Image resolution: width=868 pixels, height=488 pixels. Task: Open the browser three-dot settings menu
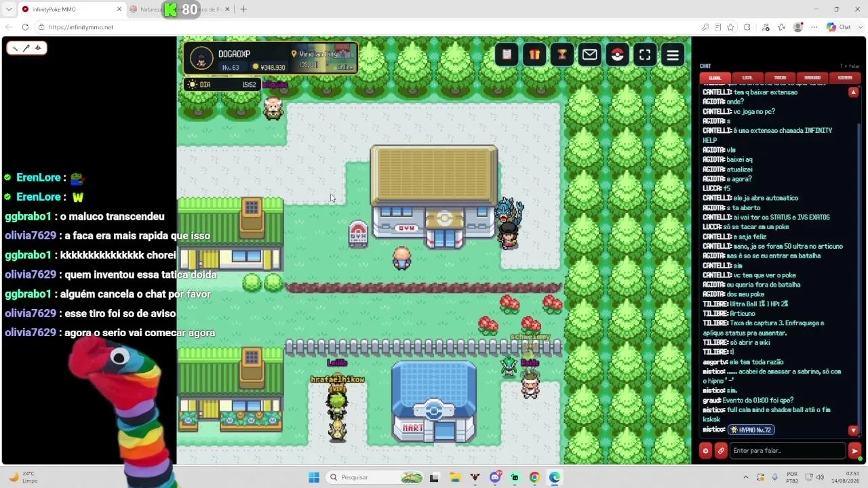813,27
